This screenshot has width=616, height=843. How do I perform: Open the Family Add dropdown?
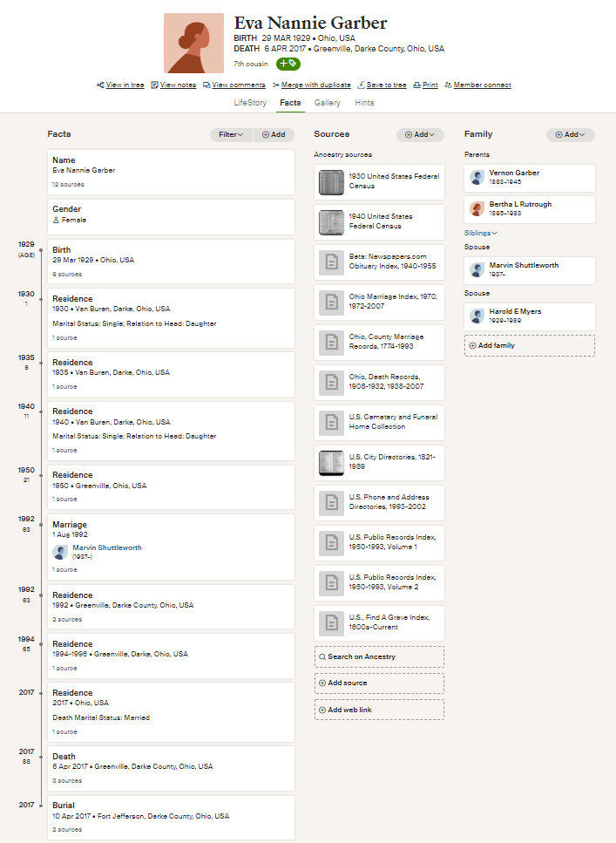coord(570,135)
